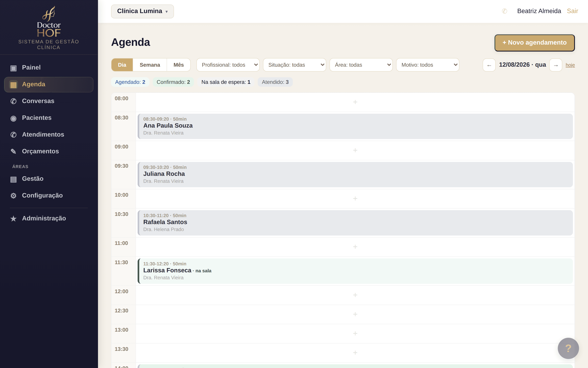Click the Conversas icon in sidebar
Screen dimensions: 588x368
click(x=13, y=101)
